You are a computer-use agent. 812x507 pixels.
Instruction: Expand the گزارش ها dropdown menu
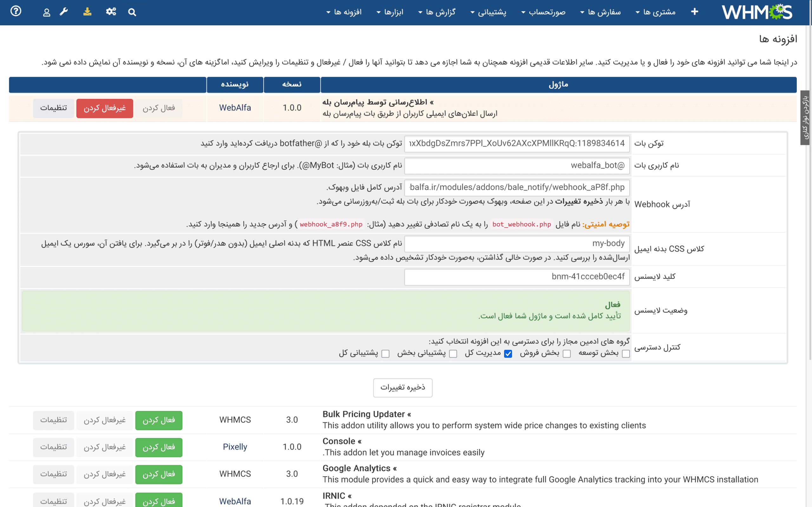click(437, 12)
